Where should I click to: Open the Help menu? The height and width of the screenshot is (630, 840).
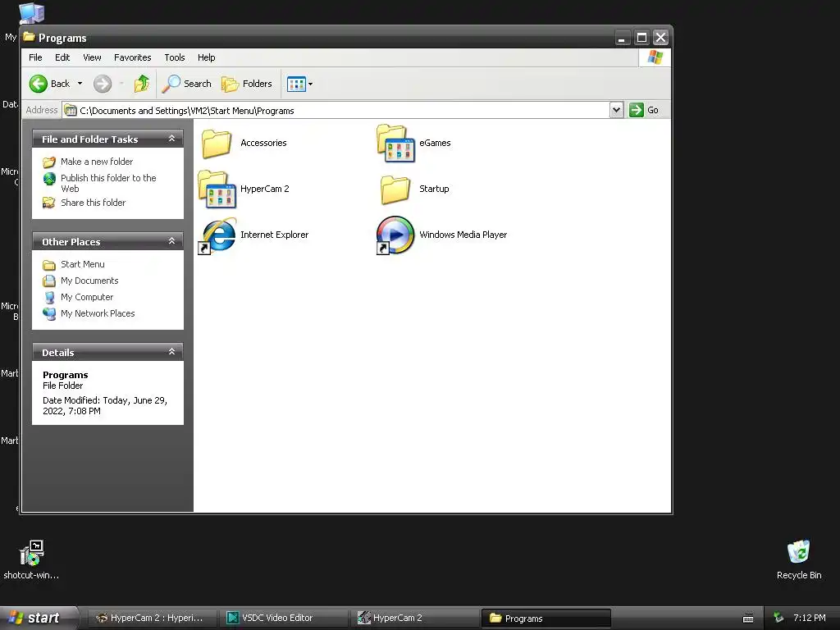click(206, 57)
